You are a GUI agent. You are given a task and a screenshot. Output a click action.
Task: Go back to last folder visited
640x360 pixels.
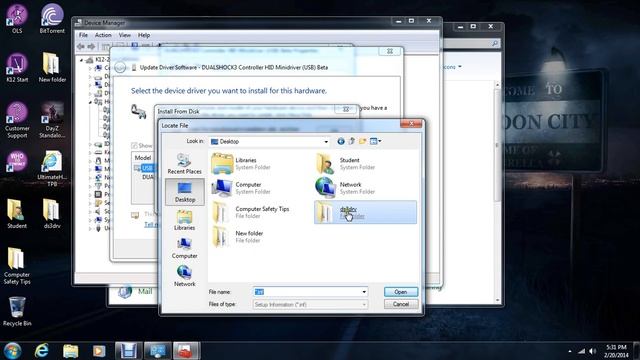[341, 141]
